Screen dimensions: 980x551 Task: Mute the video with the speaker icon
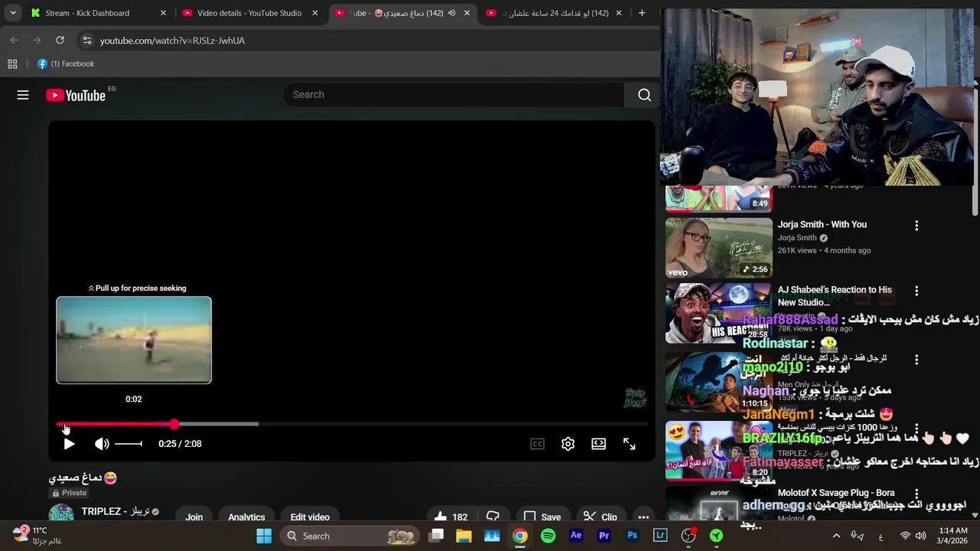[x=102, y=444]
